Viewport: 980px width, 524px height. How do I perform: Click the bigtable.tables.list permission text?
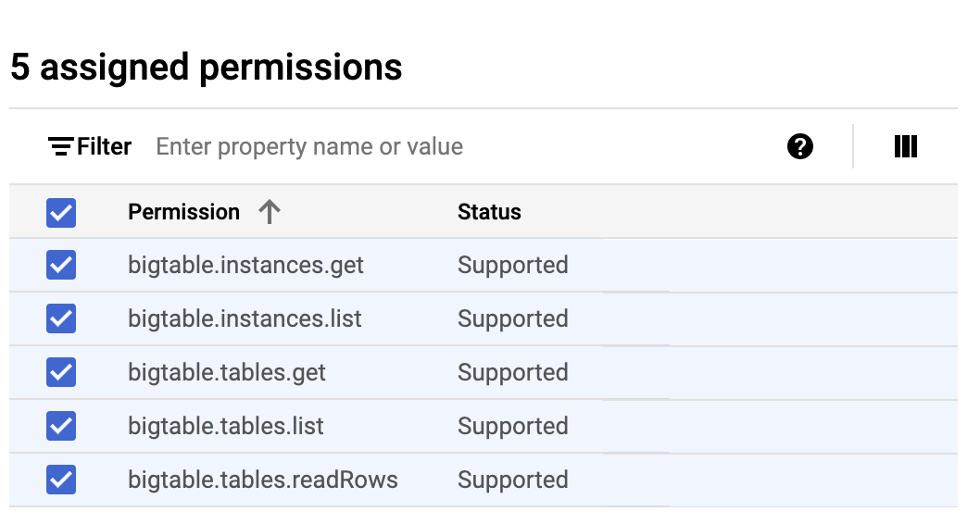[x=226, y=427]
